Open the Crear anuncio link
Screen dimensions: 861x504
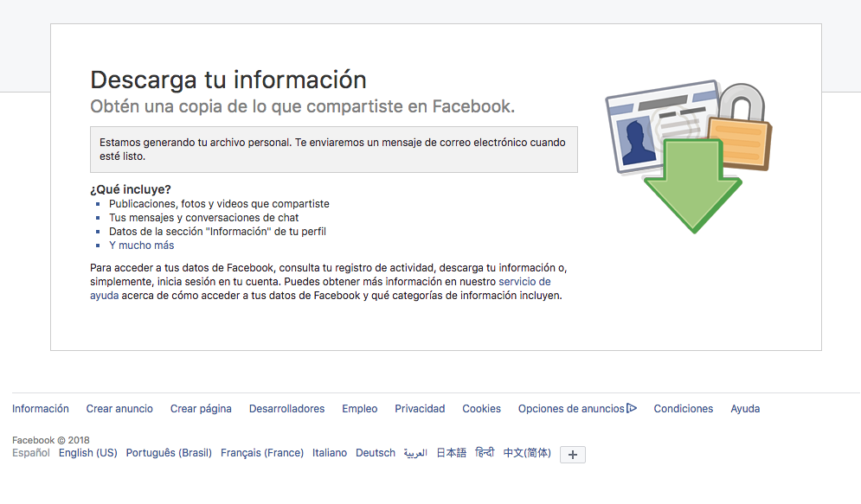click(x=119, y=408)
